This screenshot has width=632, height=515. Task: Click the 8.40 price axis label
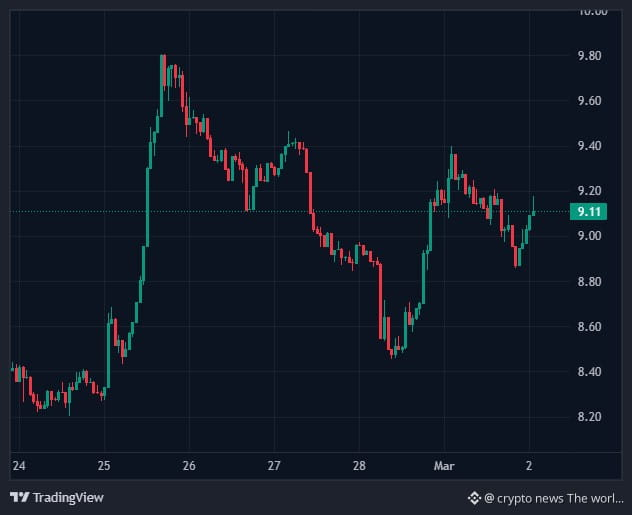tap(589, 372)
